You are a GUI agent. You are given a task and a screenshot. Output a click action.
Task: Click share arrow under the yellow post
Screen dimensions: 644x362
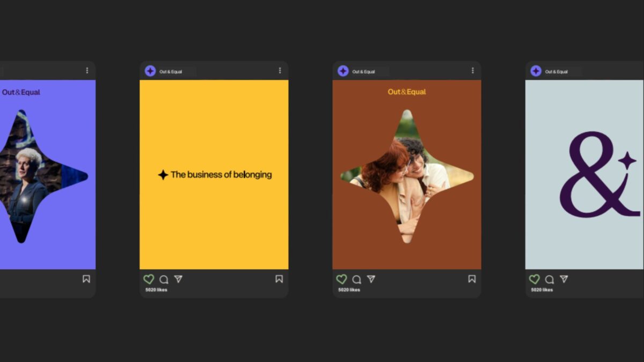(x=178, y=279)
